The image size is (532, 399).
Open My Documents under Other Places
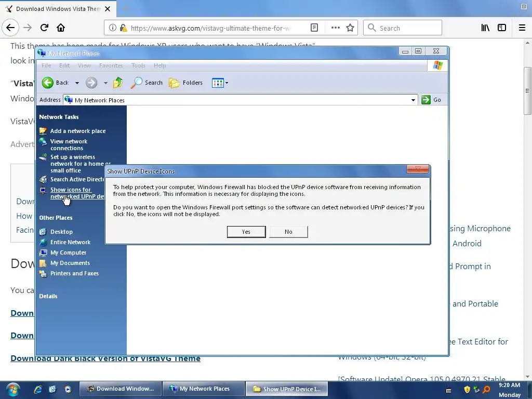tap(70, 263)
